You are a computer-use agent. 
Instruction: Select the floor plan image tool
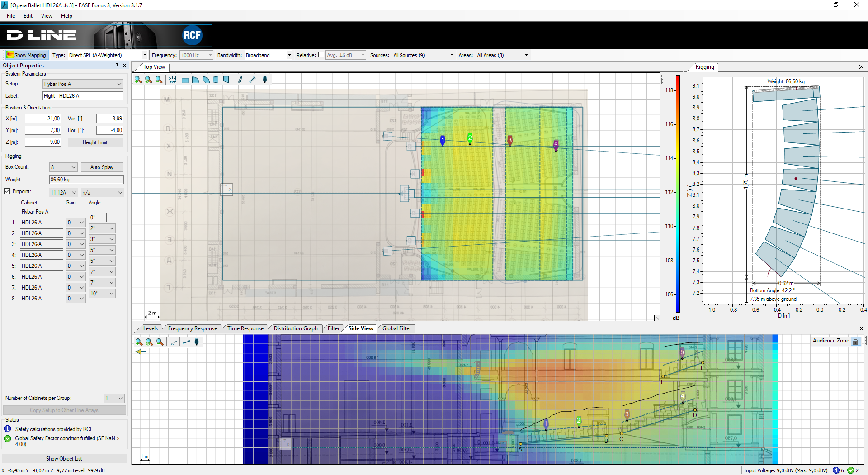click(x=172, y=80)
